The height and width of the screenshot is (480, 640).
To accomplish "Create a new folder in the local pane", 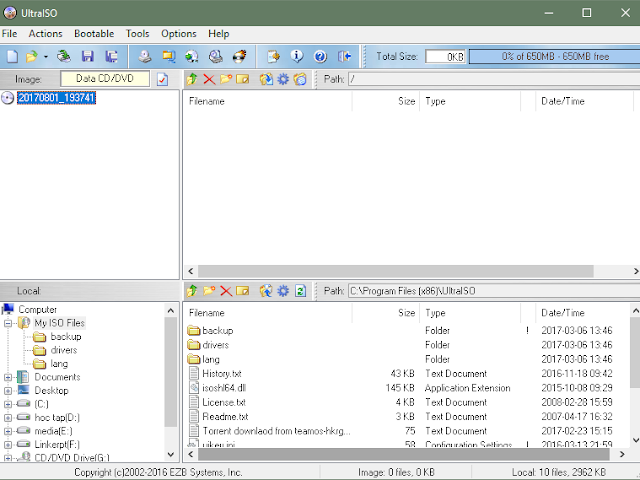I will click(209, 291).
